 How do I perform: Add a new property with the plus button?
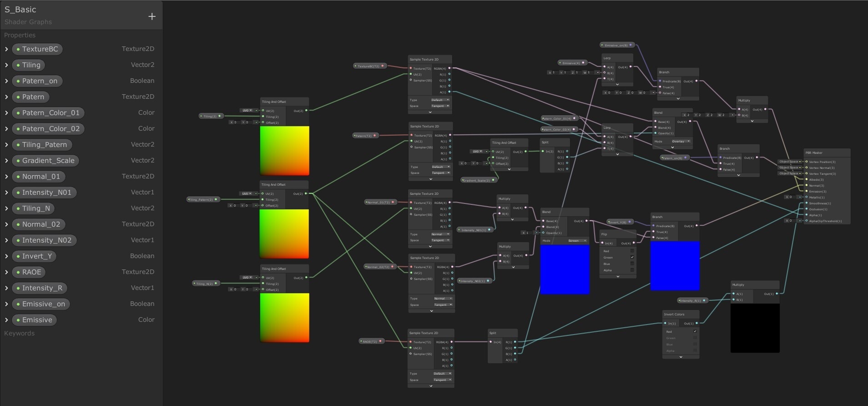[152, 16]
